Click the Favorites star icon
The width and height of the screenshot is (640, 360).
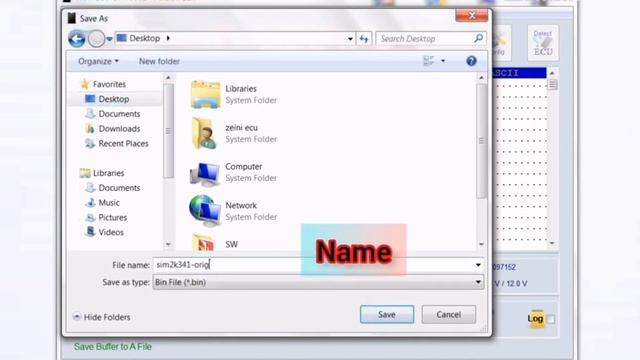pyautogui.click(x=85, y=84)
